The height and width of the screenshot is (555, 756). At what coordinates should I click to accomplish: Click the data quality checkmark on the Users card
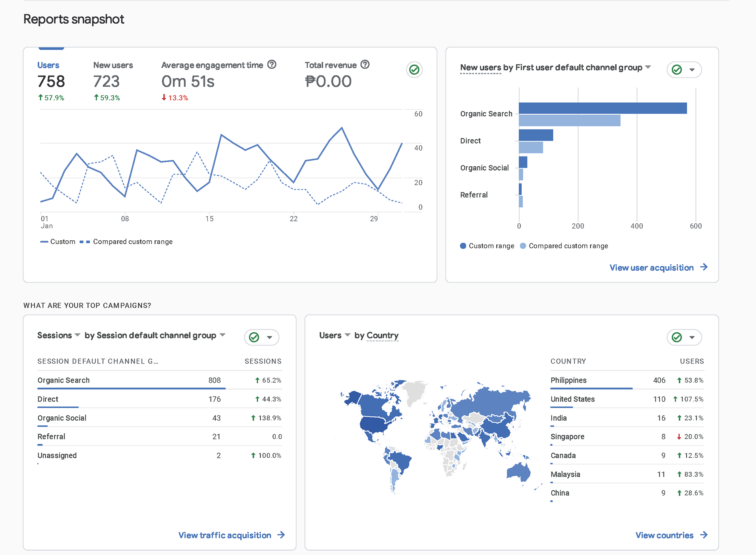pyautogui.click(x=414, y=70)
